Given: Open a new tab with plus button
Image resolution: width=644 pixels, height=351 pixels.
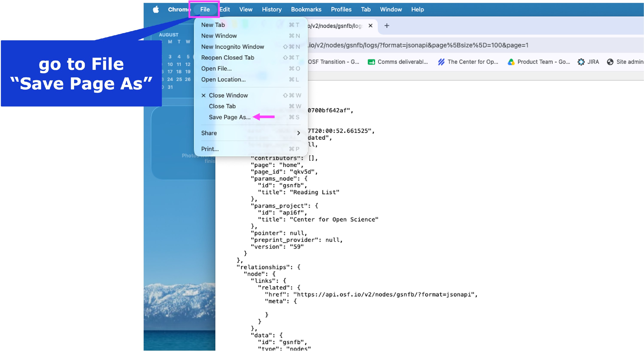Looking at the screenshot, I should (x=387, y=26).
